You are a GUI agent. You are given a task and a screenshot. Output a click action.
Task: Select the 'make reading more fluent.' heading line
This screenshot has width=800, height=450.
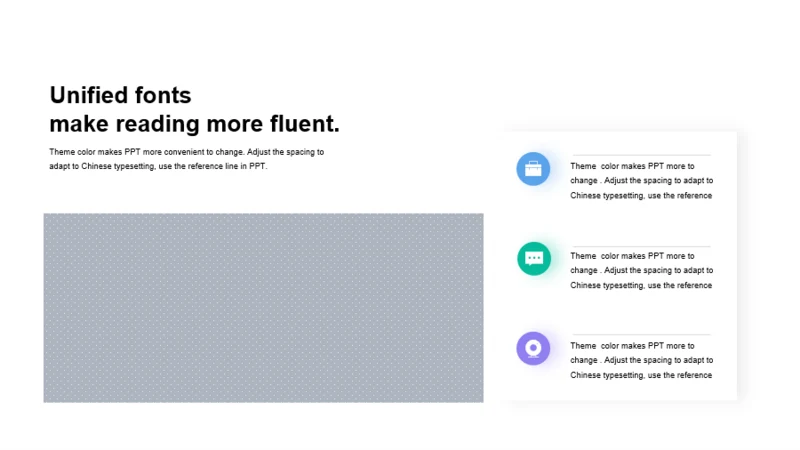194,124
